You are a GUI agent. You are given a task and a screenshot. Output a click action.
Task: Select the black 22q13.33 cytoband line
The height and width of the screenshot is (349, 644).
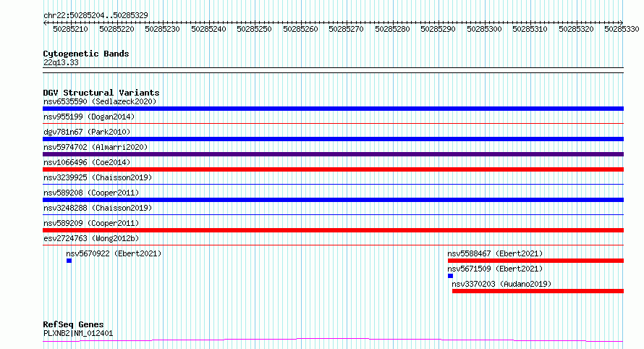(333, 70)
